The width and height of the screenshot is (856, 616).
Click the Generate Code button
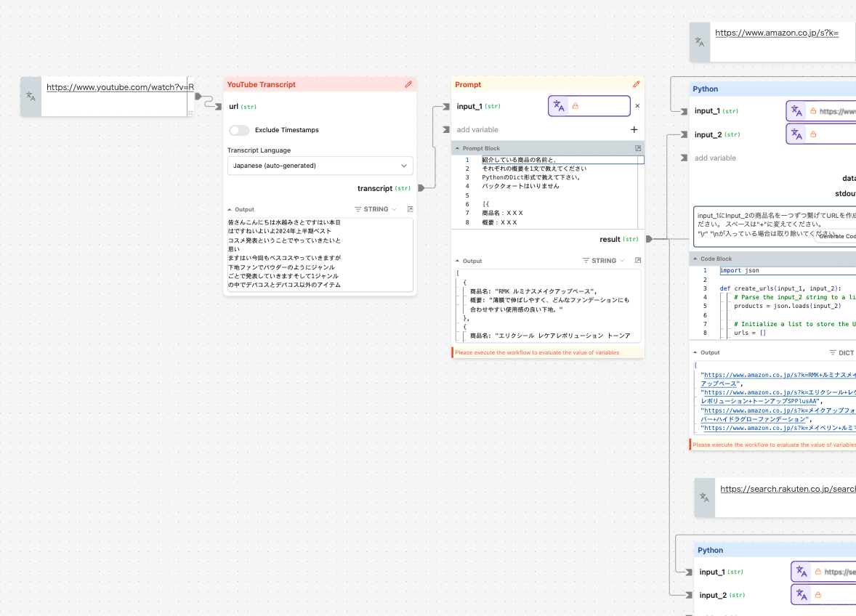[x=836, y=236]
